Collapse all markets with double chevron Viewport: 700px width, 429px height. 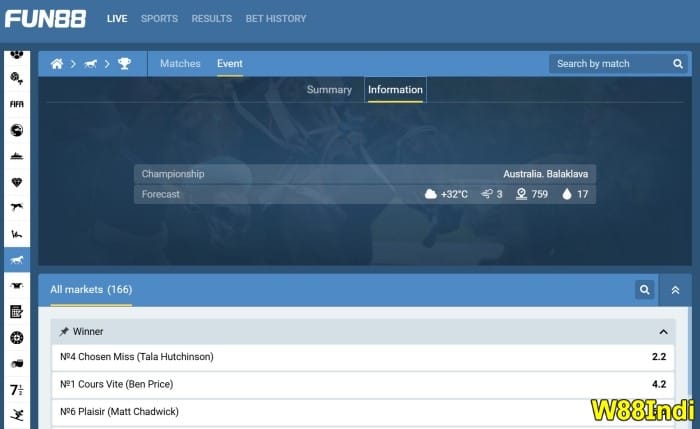675,290
